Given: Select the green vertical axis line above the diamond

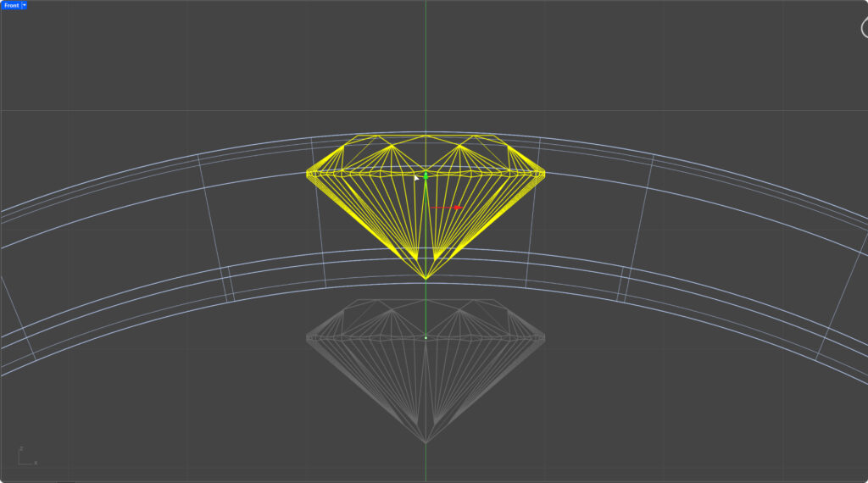Looking at the screenshot, I should point(426,68).
